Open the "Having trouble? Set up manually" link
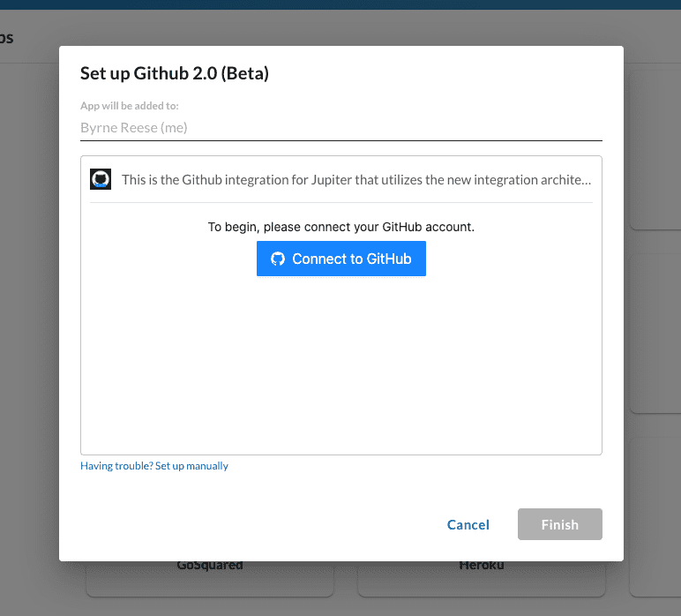 [154, 466]
